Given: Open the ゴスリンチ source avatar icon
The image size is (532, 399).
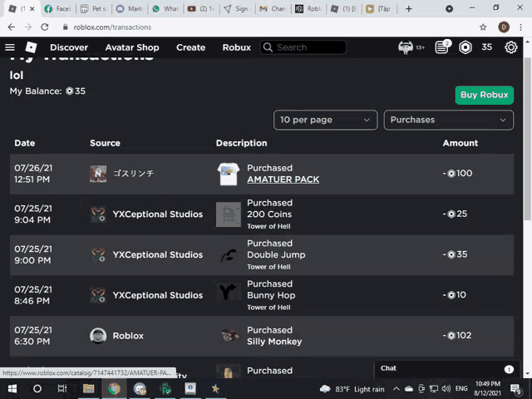Looking at the screenshot, I should tap(98, 174).
